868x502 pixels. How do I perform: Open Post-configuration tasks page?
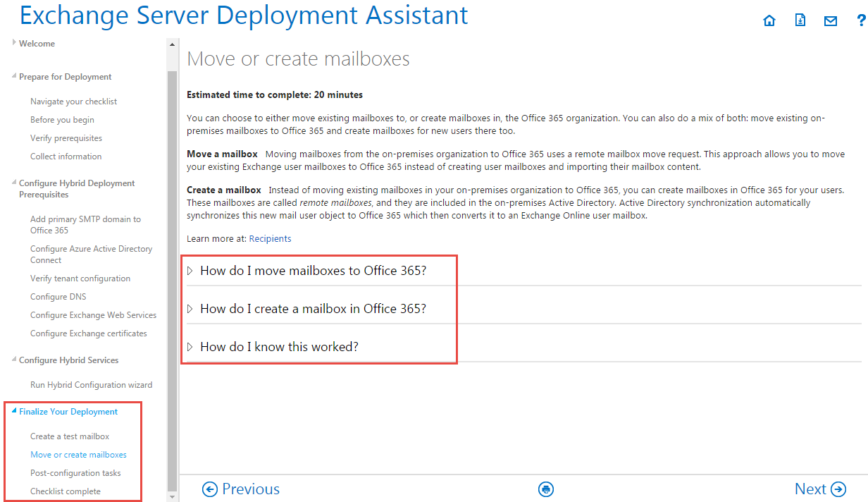[x=75, y=473]
